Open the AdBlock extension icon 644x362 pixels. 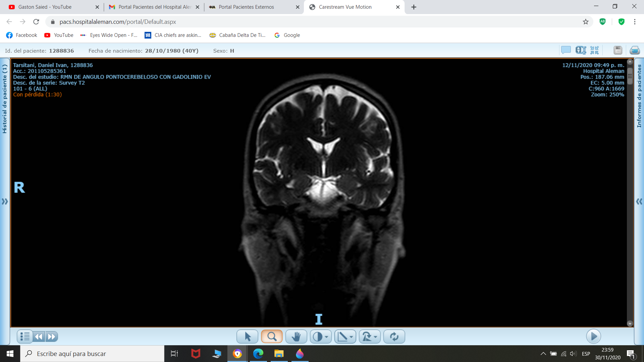click(x=603, y=22)
